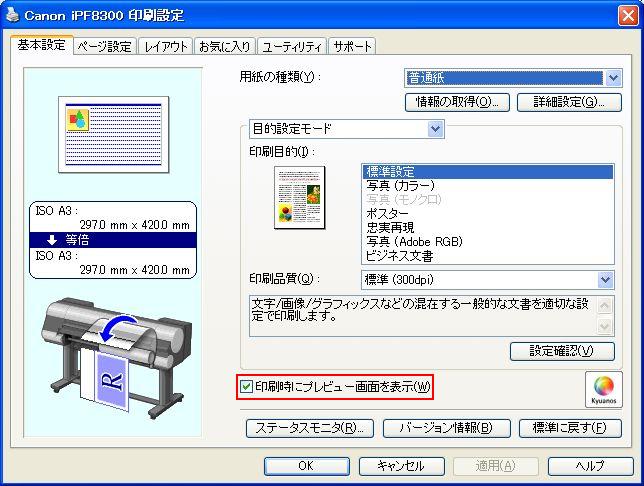Click the page layout preview thumbnail
Image resolution: width=644 pixels, height=486 pixels.
[113, 134]
